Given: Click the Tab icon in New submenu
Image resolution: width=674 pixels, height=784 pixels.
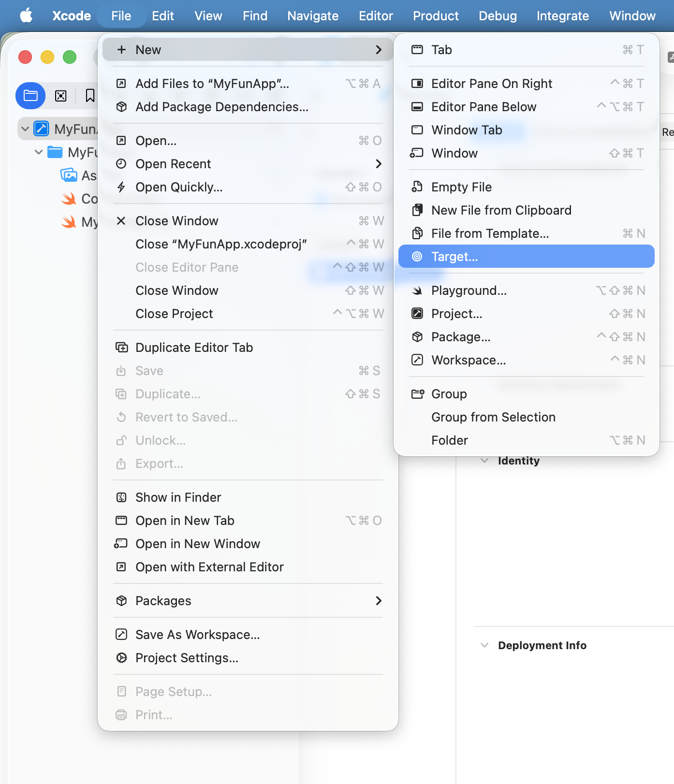Looking at the screenshot, I should click(417, 50).
